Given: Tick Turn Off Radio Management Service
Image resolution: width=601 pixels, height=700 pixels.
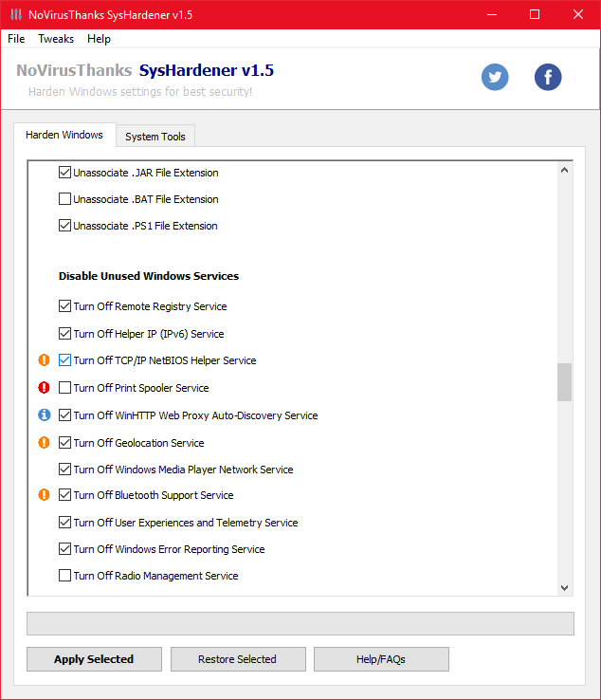Looking at the screenshot, I should (x=65, y=576).
